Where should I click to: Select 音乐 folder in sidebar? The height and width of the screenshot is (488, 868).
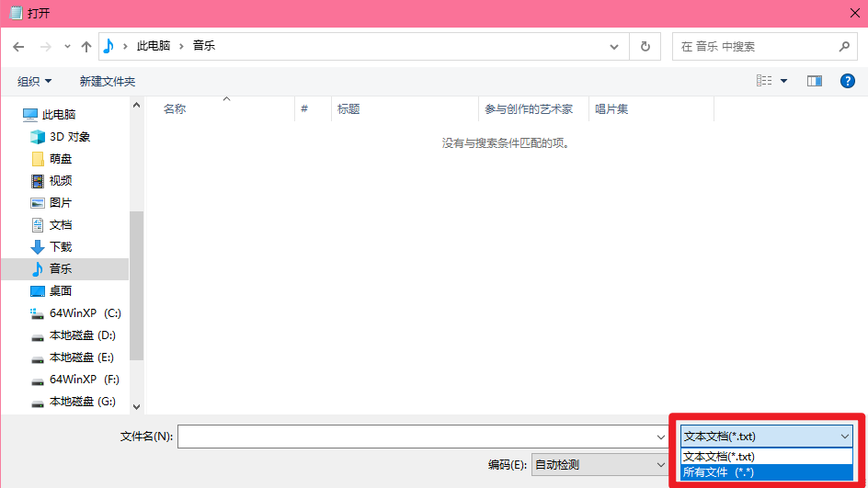coord(64,269)
